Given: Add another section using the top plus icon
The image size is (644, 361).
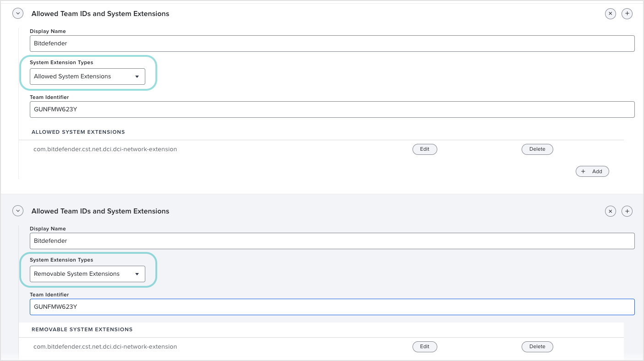Looking at the screenshot, I should (x=627, y=13).
